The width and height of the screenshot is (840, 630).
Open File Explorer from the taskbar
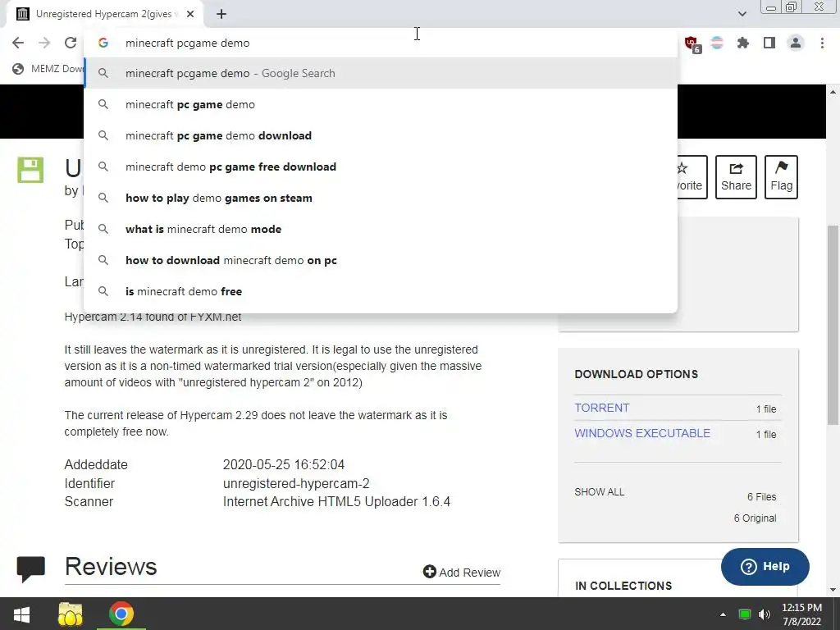click(x=71, y=614)
